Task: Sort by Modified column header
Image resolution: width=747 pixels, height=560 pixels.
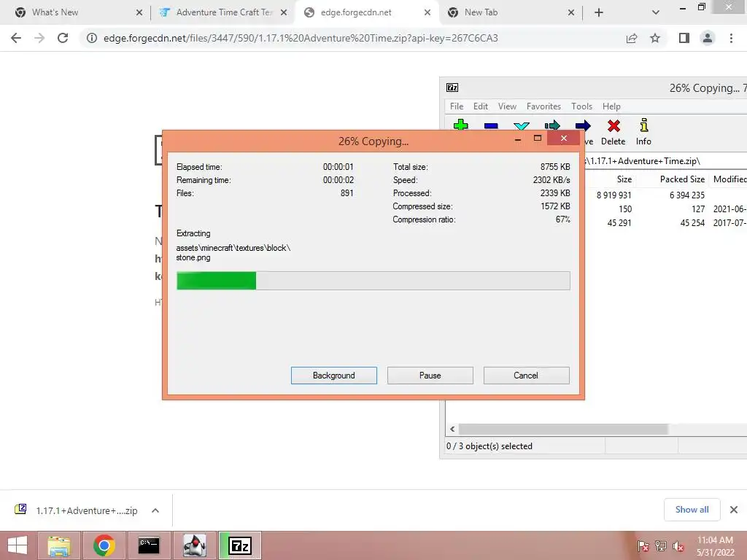Action: [x=729, y=179]
